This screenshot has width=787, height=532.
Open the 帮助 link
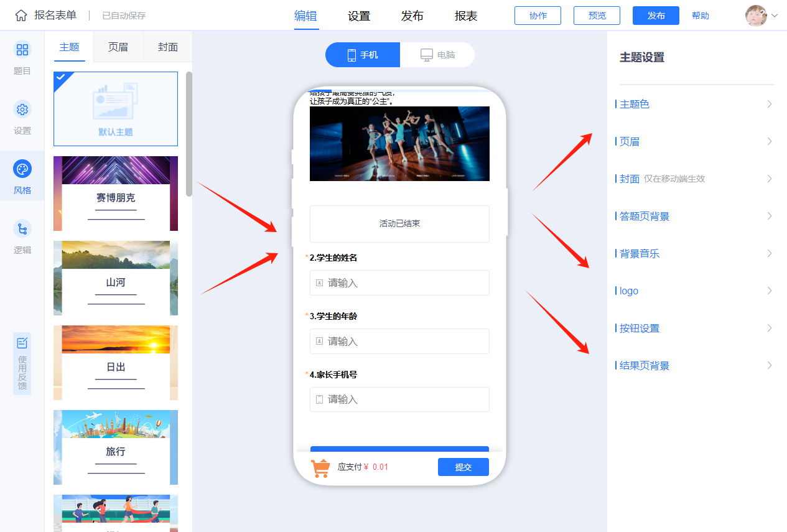[x=701, y=16]
